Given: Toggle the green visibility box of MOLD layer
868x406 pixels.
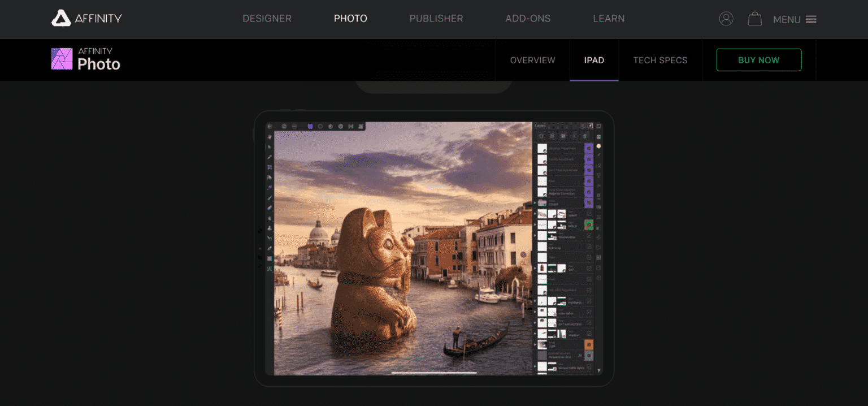Looking at the screenshot, I should click(x=589, y=224).
